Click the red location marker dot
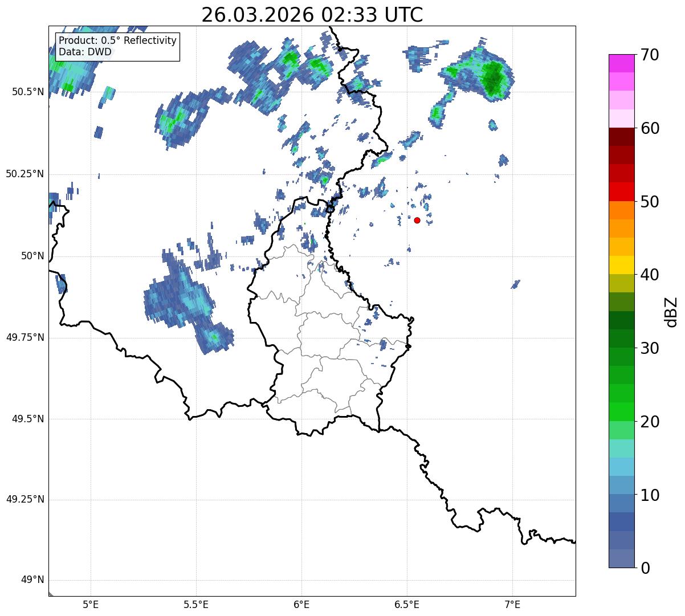The height and width of the screenshot is (616, 685). 417,220
